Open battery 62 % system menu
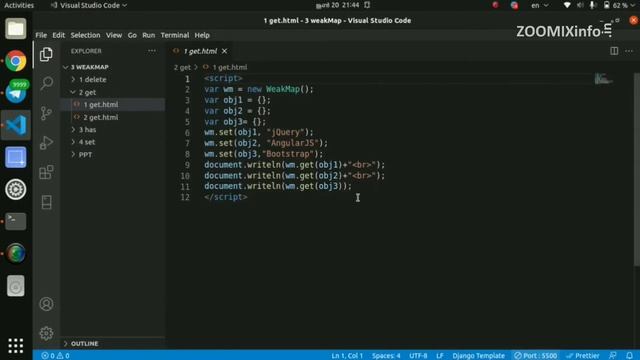This screenshot has height=360, width=640. pos(619,5)
